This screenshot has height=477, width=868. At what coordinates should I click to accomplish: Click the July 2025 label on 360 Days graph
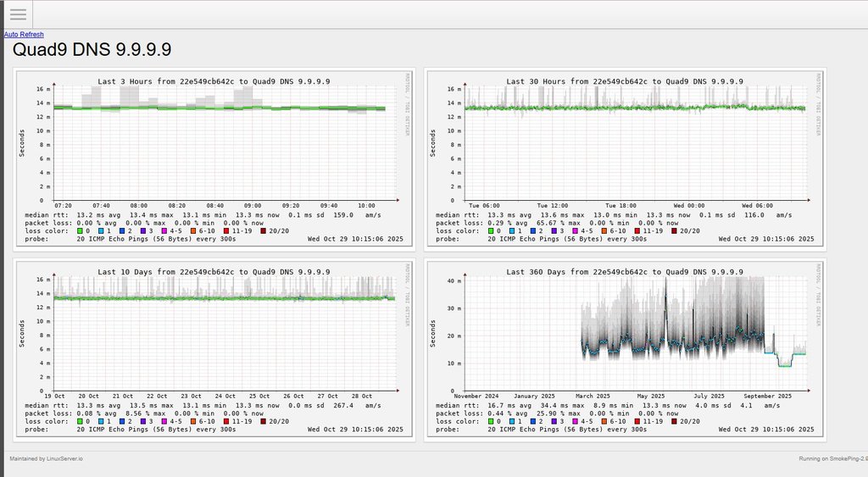(709, 396)
